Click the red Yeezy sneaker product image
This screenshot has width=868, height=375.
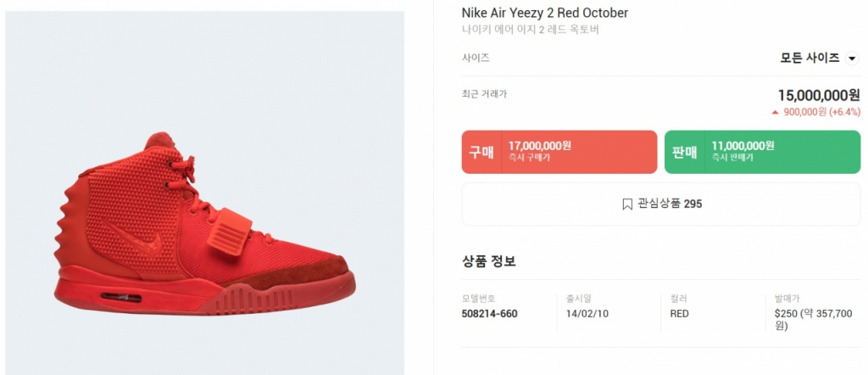tap(204, 223)
